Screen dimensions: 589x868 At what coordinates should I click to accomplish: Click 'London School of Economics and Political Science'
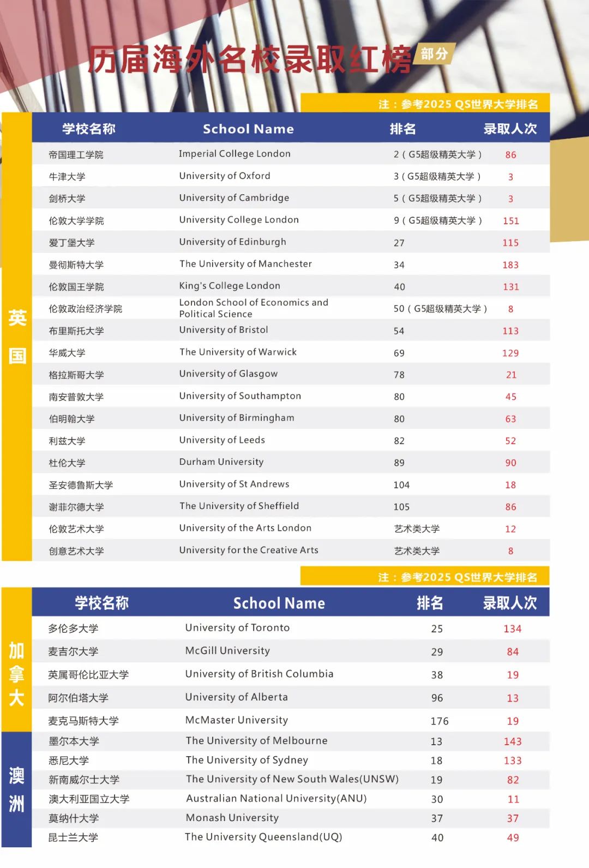coord(254,308)
